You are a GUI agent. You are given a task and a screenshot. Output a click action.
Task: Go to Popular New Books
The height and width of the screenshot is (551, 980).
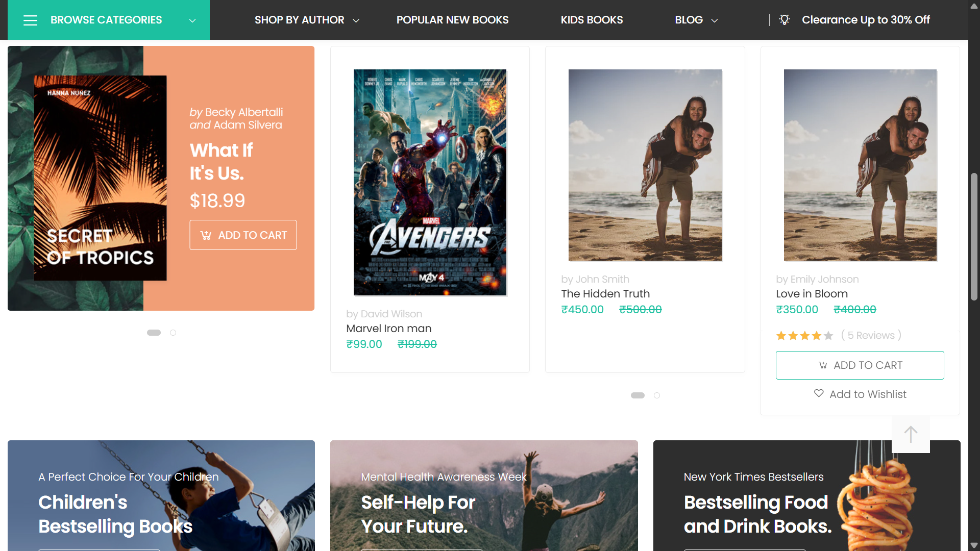(452, 20)
